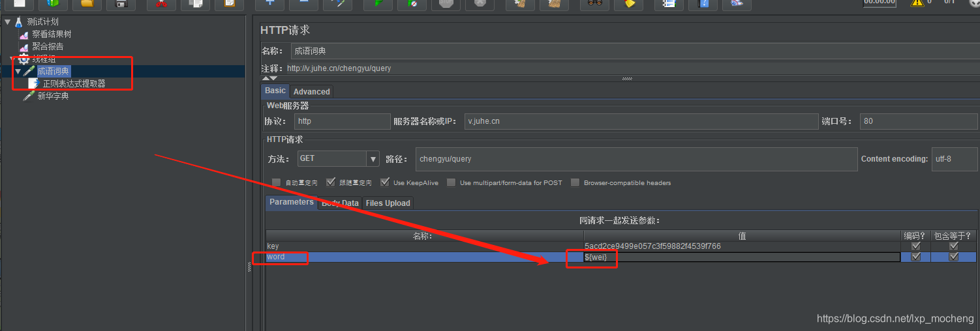Image resolution: width=980 pixels, height=331 pixels.
Task: Click the small arrows below 注释 label
Action: point(269,78)
